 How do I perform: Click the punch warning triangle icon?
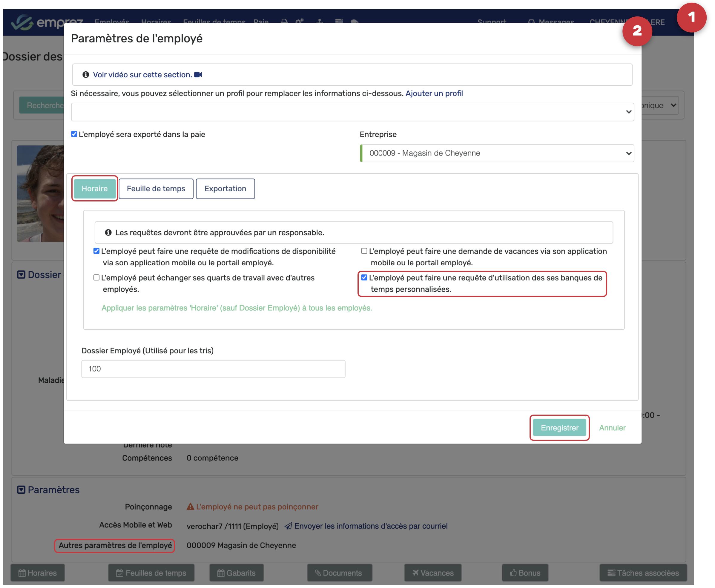tap(191, 507)
